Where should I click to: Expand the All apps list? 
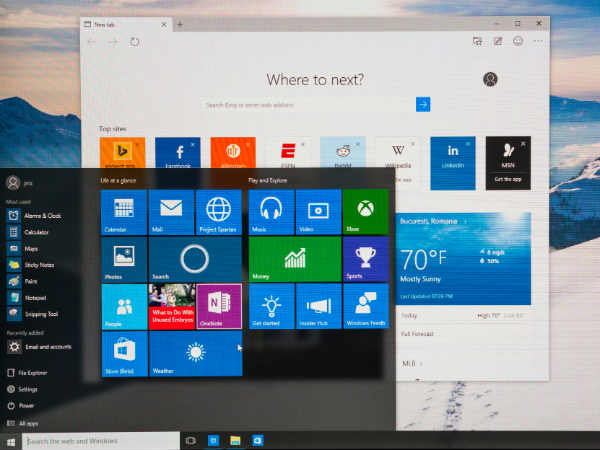coord(30,423)
